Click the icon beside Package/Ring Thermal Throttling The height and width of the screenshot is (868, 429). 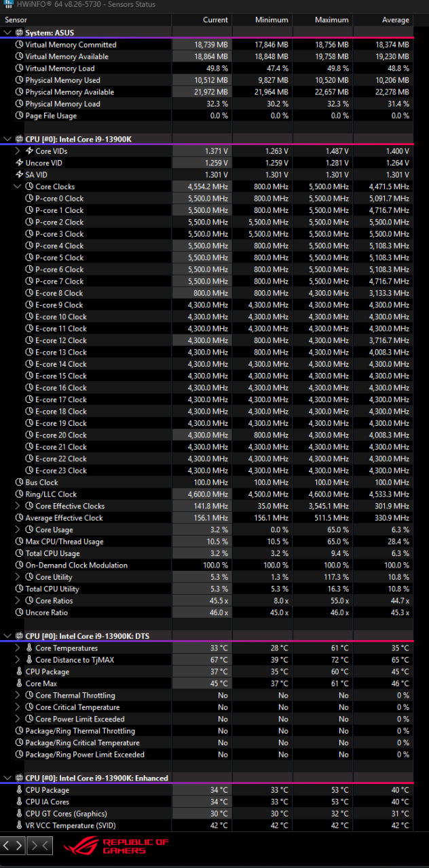[x=19, y=731]
